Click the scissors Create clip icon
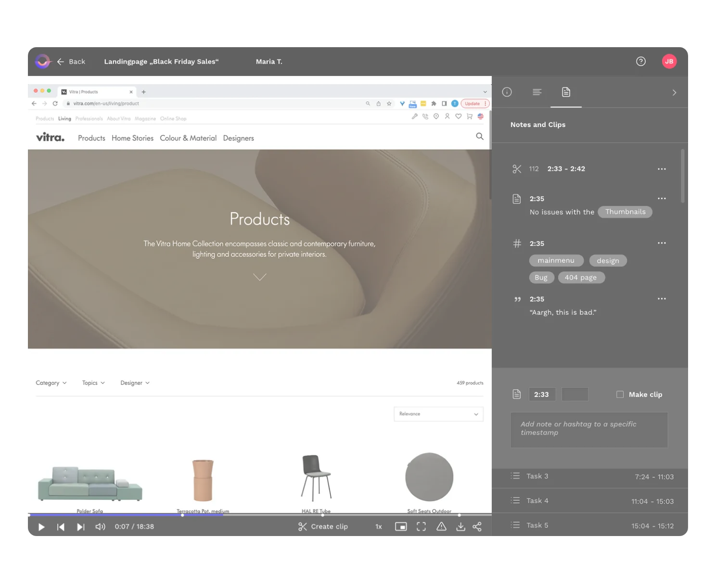Screen dimensions: 716x588 click(302, 526)
